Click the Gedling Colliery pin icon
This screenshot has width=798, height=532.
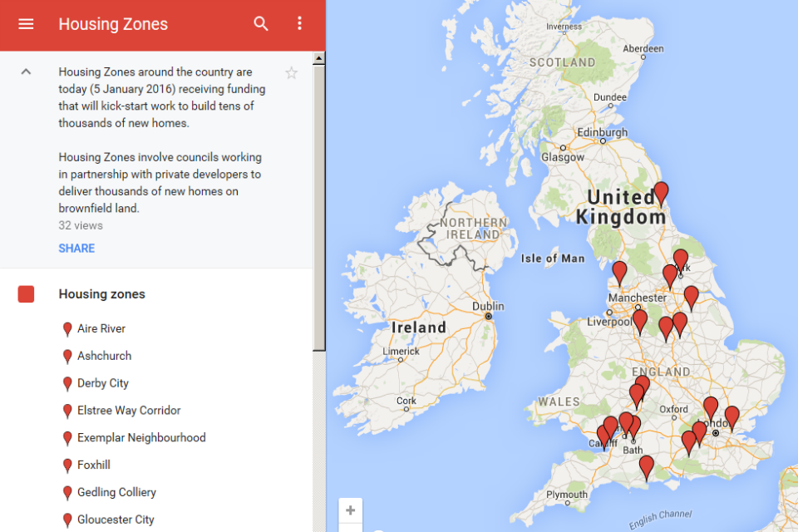(x=67, y=494)
